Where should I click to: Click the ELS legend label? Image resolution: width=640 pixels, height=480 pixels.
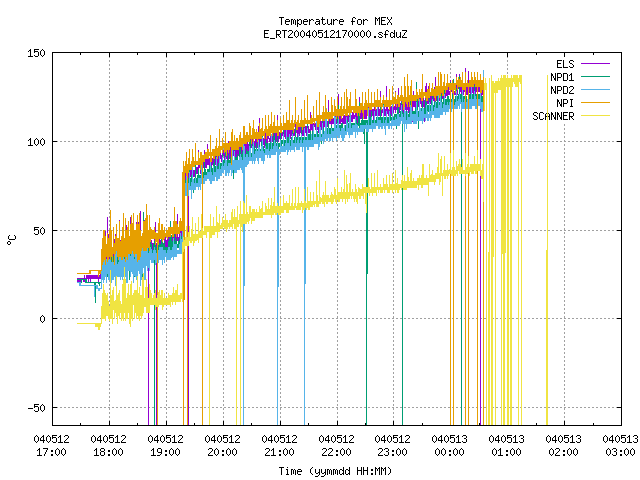coord(565,64)
